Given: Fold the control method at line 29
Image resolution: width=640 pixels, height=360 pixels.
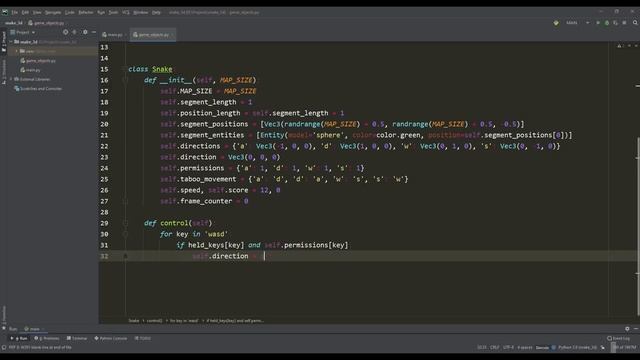Looking at the screenshot, I should point(125,223).
